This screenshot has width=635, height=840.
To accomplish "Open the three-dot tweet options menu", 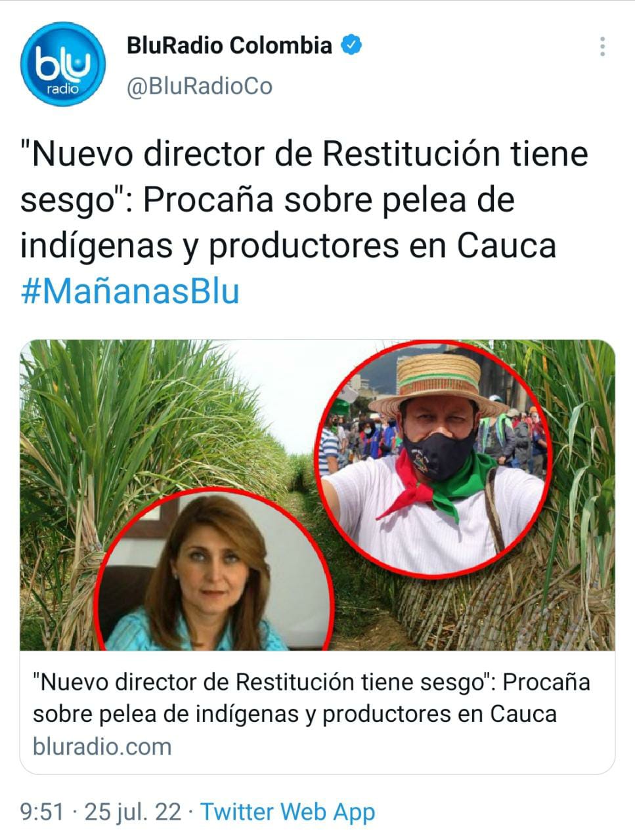I will 602,47.
